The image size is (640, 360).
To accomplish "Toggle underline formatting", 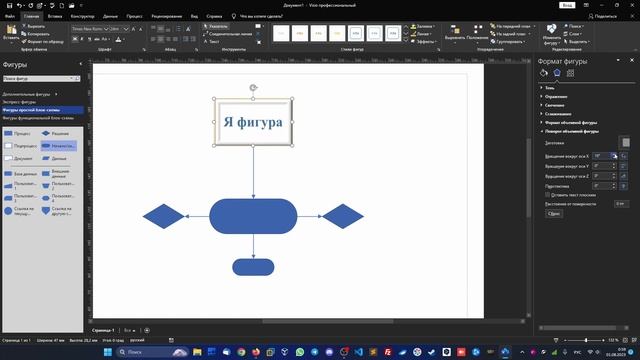I will pyautogui.click(x=89, y=39).
